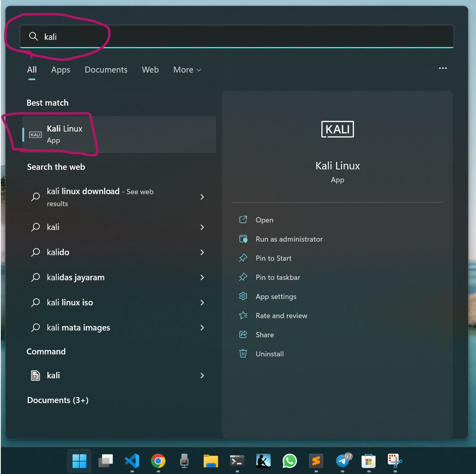Image resolution: width=476 pixels, height=474 pixels.
Task: Choose Pin to taskbar
Action: pyautogui.click(x=278, y=277)
